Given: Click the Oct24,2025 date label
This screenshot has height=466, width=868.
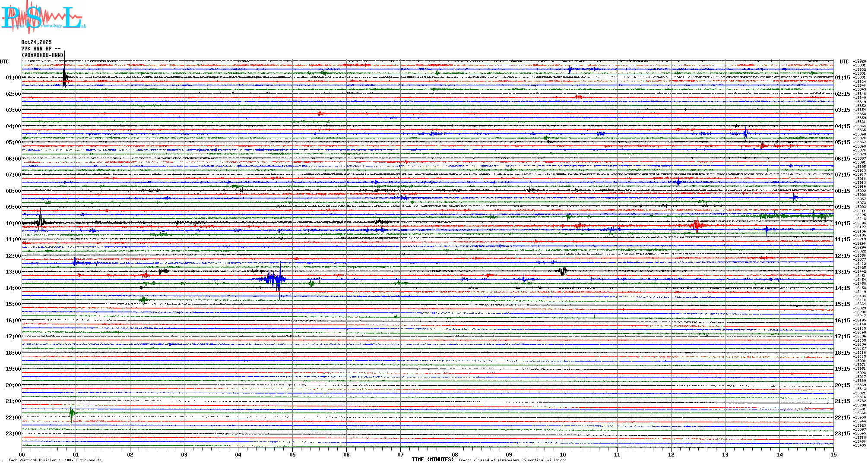Looking at the screenshot, I should (x=36, y=42).
